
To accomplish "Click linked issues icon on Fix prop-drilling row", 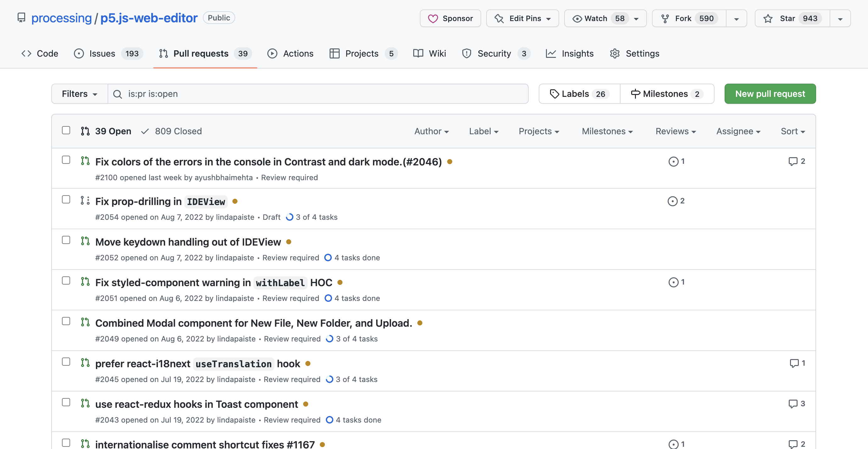I will (672, 201).
